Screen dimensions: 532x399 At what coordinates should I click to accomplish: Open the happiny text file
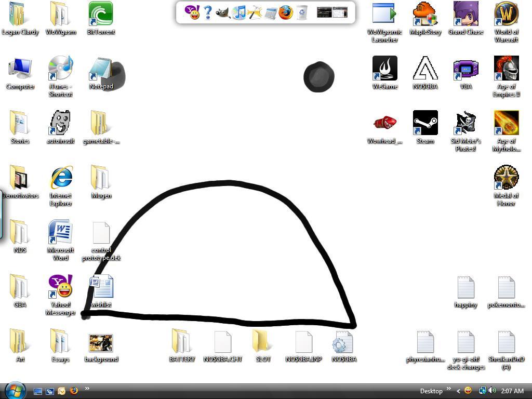point(465,292)
